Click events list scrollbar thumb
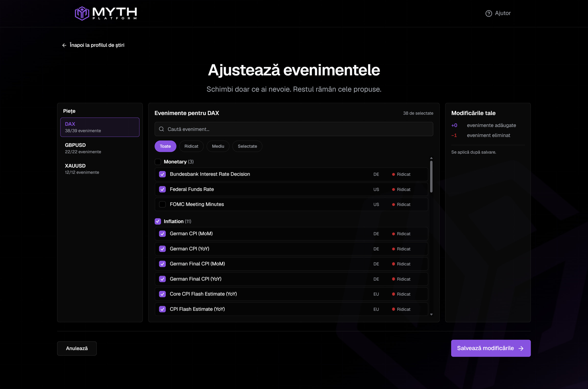The width and height of the screenshot is (588, 389). tap(431, 176)
